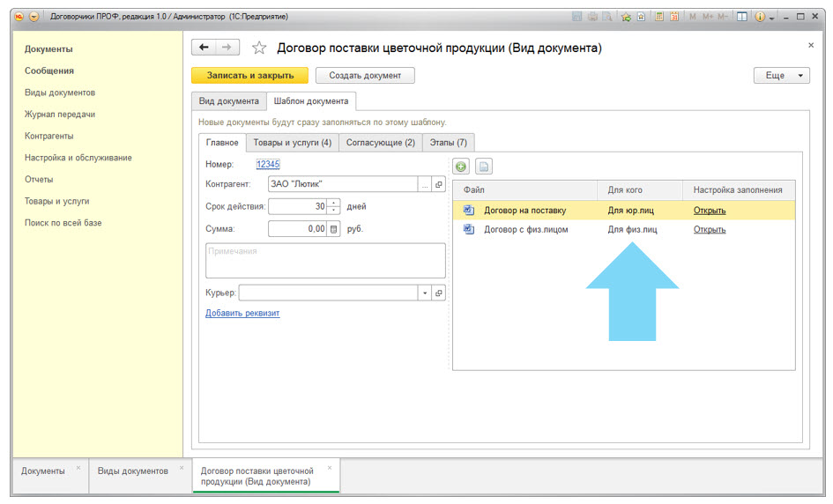Open Сообщения in the left sidebar
Screen dimensions: 833x504
pos(48,70)
